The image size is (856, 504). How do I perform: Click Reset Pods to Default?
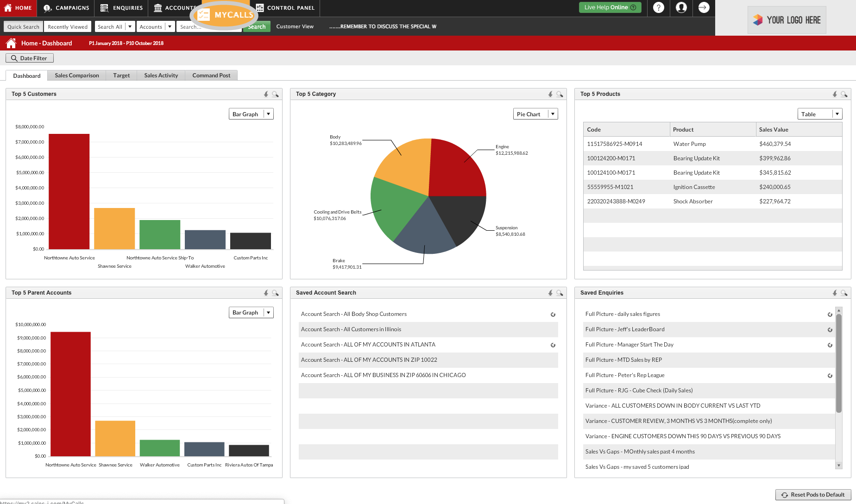813,495
